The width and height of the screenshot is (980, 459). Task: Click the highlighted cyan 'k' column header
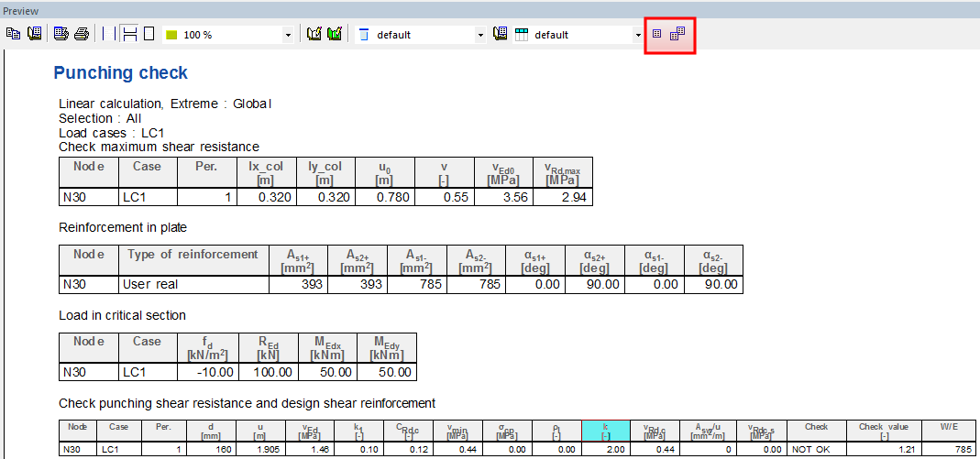coord(605,431)
